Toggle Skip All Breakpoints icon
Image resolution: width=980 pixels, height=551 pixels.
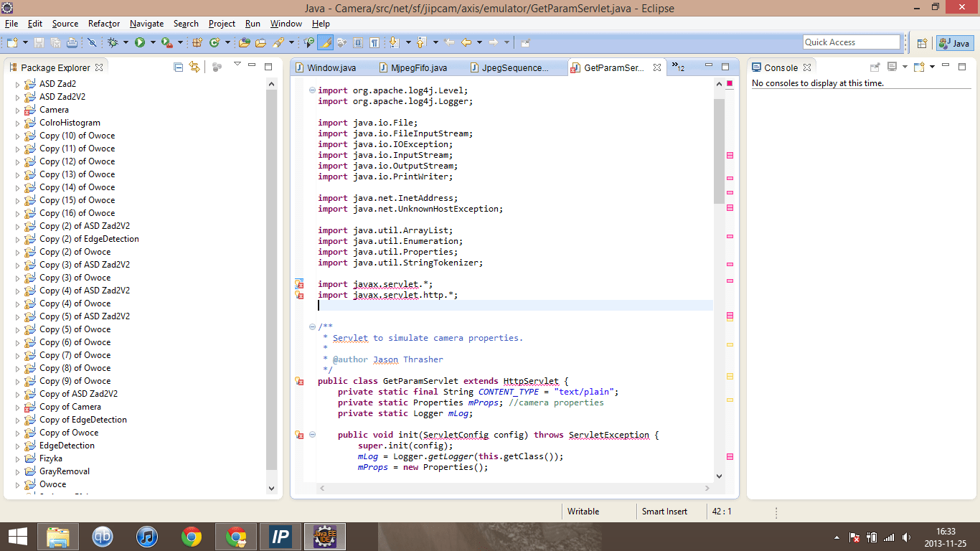91,42
